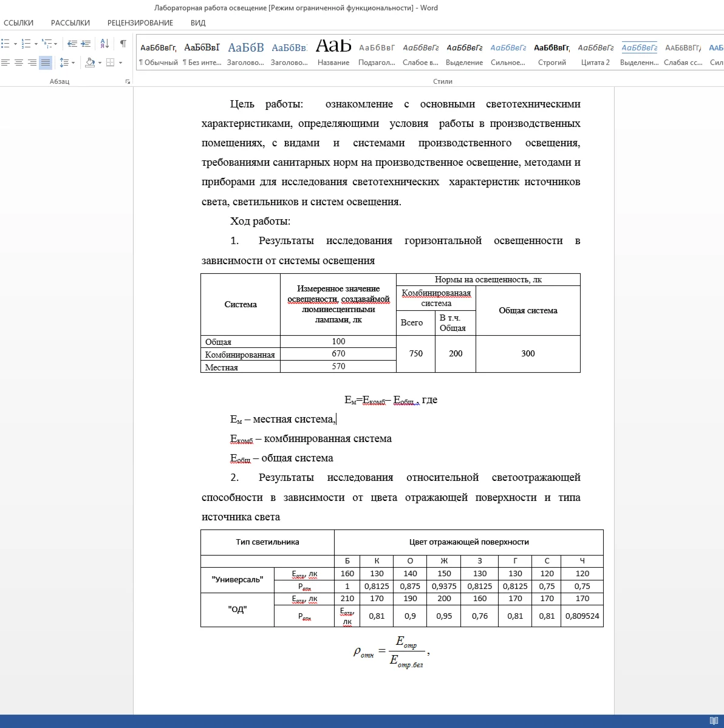Click the 'Измеренное значение' header cell
The image size is (724, 728).
[338, 305]
